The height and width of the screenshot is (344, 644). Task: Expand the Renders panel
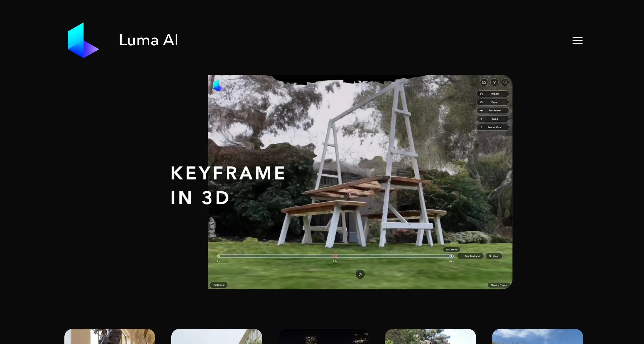click(x=219, y=285)
